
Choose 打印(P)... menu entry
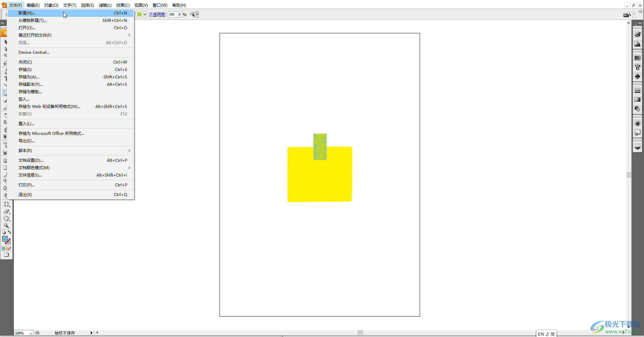pyautogui.click(x=71, y=185)
